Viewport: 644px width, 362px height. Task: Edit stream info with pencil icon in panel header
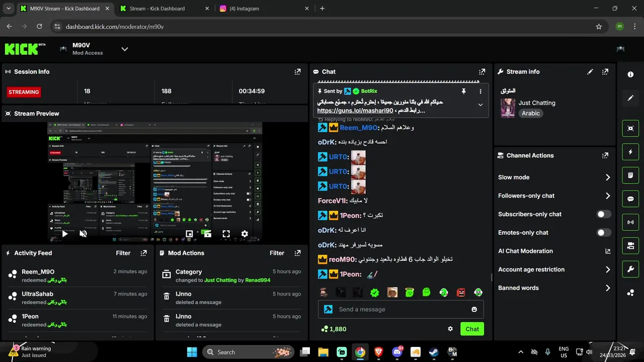click(x=590, y=72)
